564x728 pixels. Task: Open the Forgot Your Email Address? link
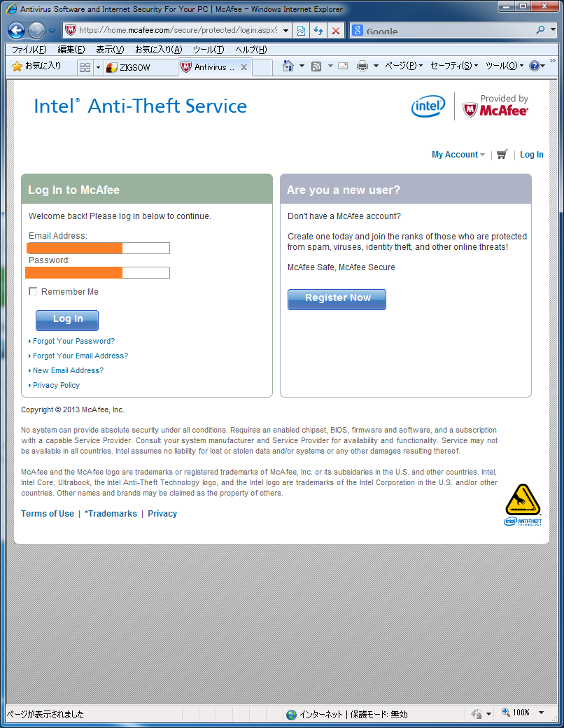[x=80, y=356]
